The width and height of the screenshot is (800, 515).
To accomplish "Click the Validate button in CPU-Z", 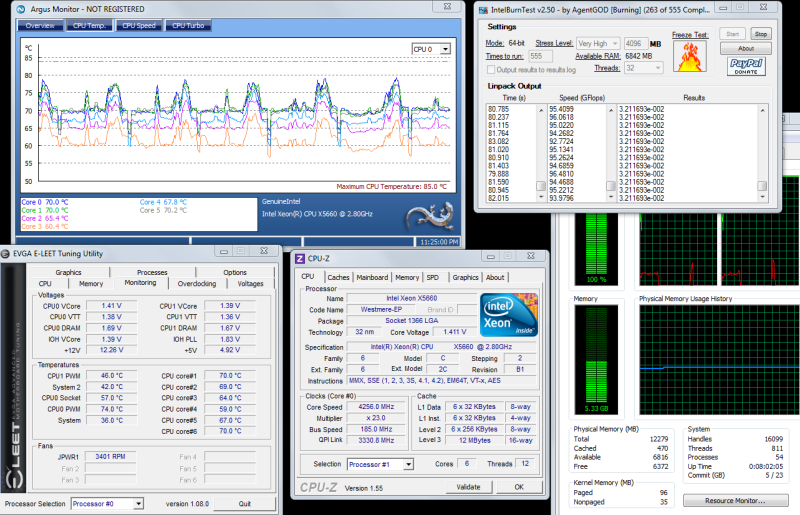I will click(468, 487).
